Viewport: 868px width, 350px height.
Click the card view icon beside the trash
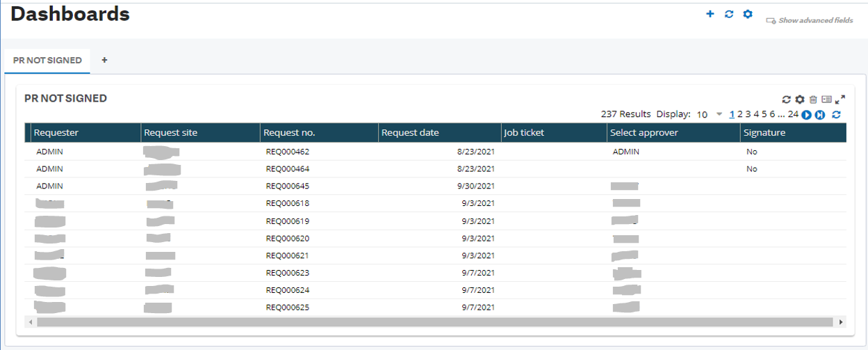click(x=826, y=100)
